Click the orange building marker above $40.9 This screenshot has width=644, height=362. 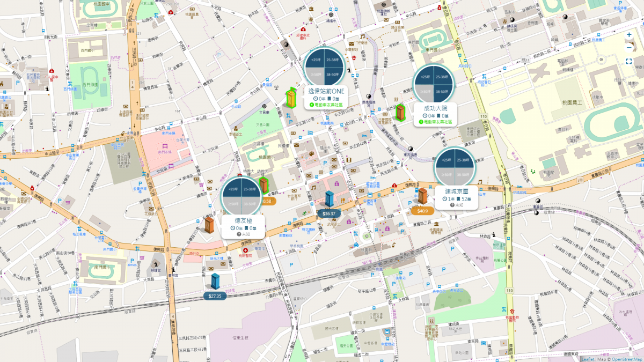tap(422, 196)
